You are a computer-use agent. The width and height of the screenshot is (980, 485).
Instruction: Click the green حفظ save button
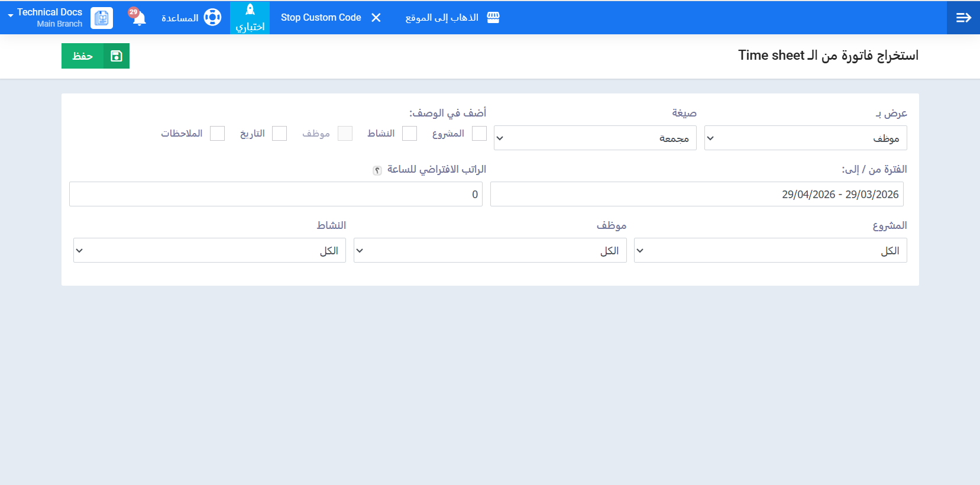[83, 56]
